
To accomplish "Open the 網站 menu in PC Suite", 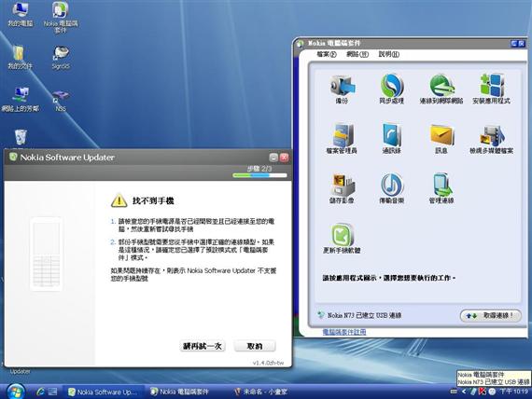I will (357, 54).
